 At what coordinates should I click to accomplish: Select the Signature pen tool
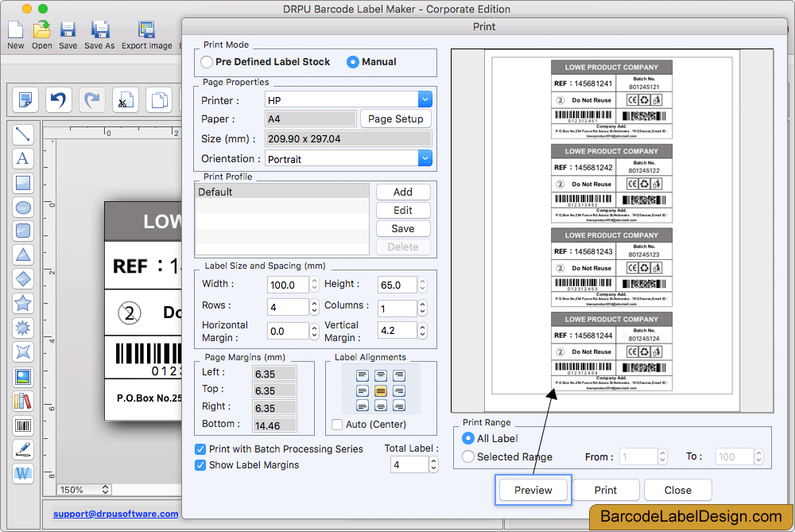[23, 449]
